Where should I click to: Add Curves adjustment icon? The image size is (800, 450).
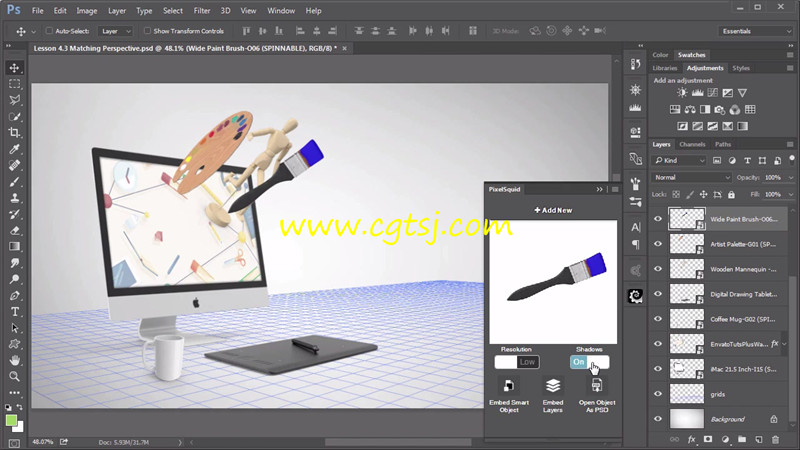click(713, 92)
